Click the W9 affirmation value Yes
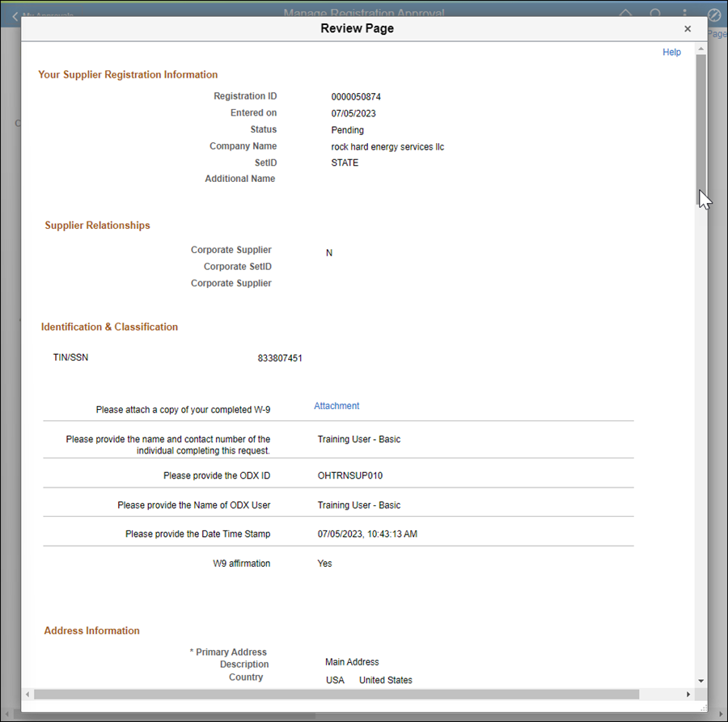Image resolution: width=728 pixels, height=722 pixels. tap(324, 564)
